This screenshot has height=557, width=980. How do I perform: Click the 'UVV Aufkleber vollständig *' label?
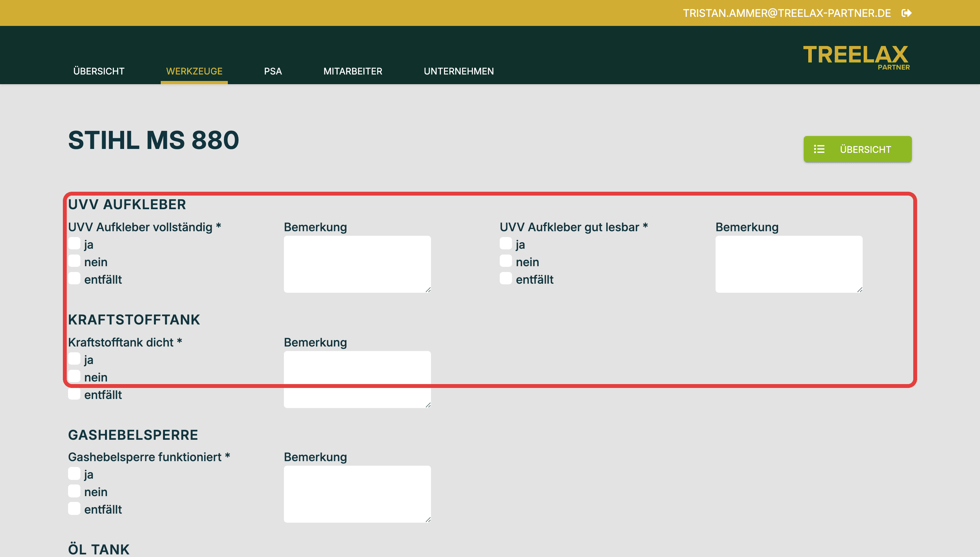coord(145,227)
